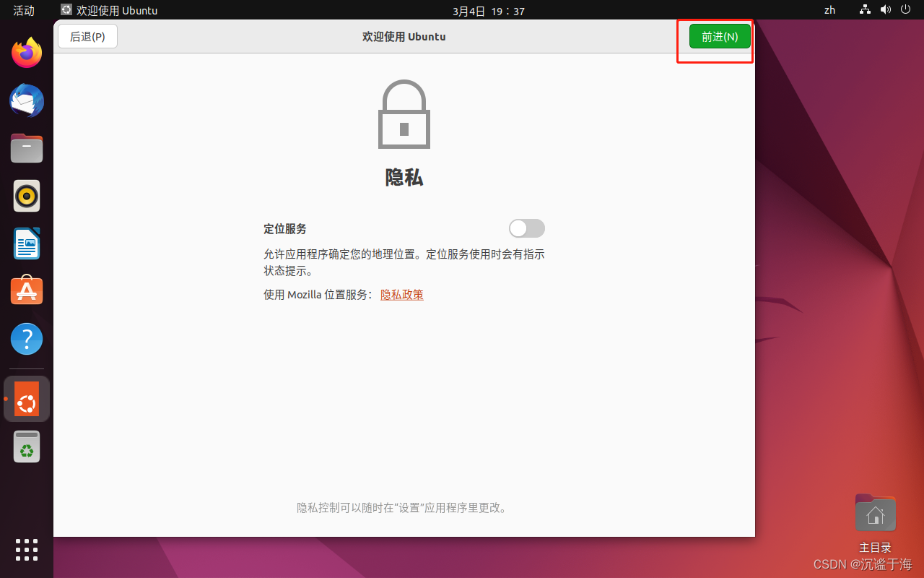Click the 使用 Mozilla 位置服务 text
The height and width of the screenshot is (578, 924).
[318, 294]
